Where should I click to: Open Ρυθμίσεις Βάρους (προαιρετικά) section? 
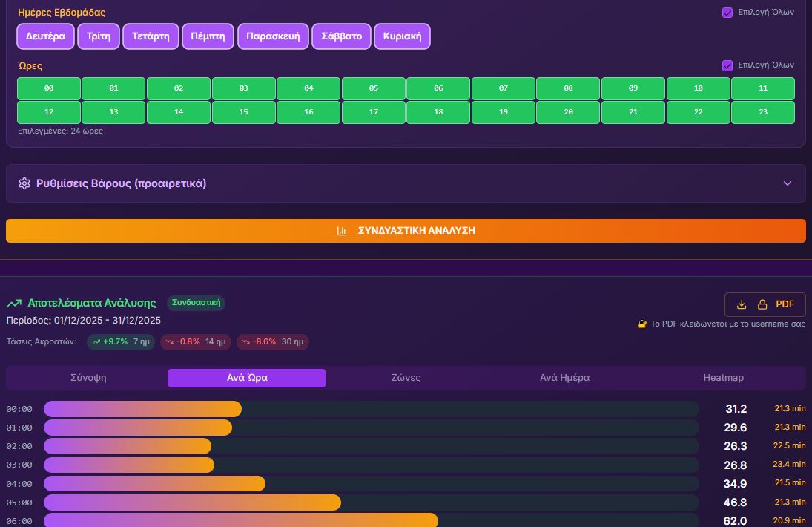(x=406, y=183)
